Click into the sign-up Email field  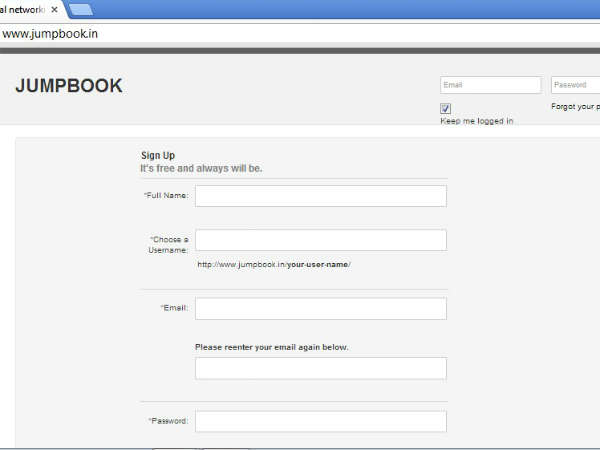coord(321,308)
